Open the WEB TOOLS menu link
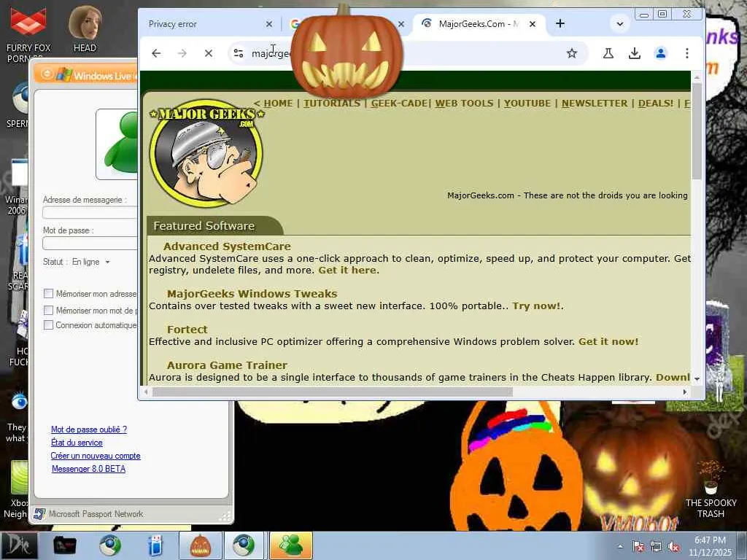 [464, 104]
